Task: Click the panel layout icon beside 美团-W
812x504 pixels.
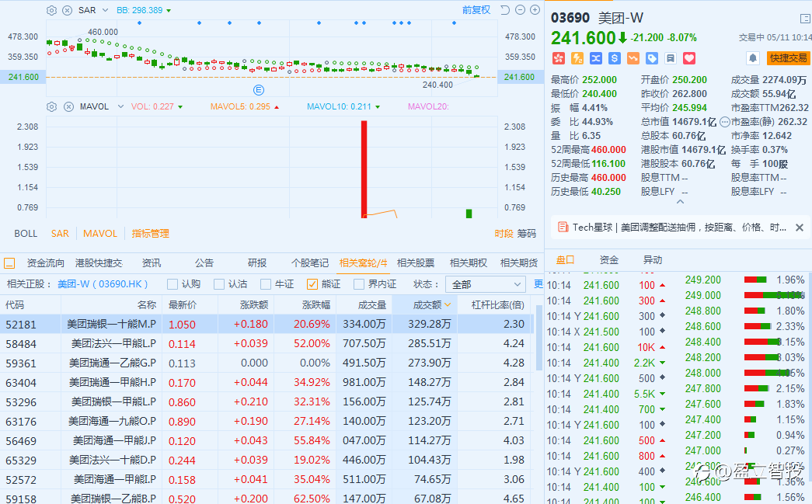Action: (x=805, y=19)
